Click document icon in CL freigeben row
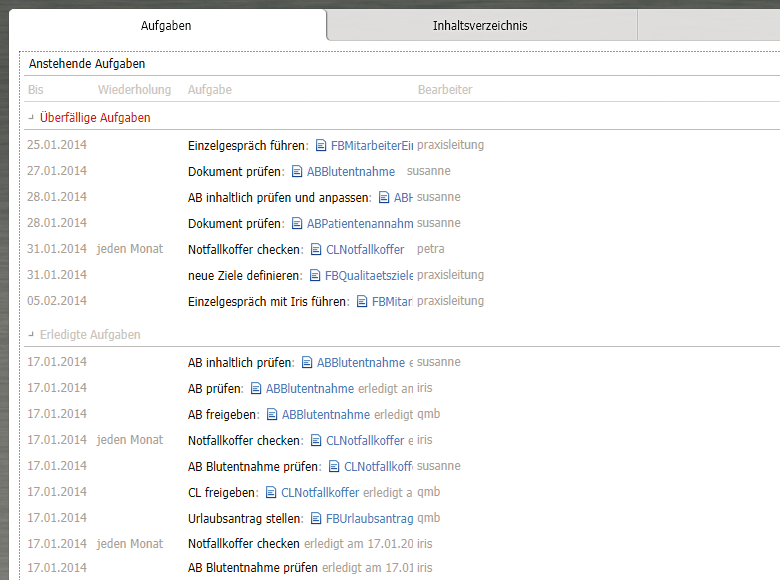Viewport: 780px width, 580px height. coord(271,493)
